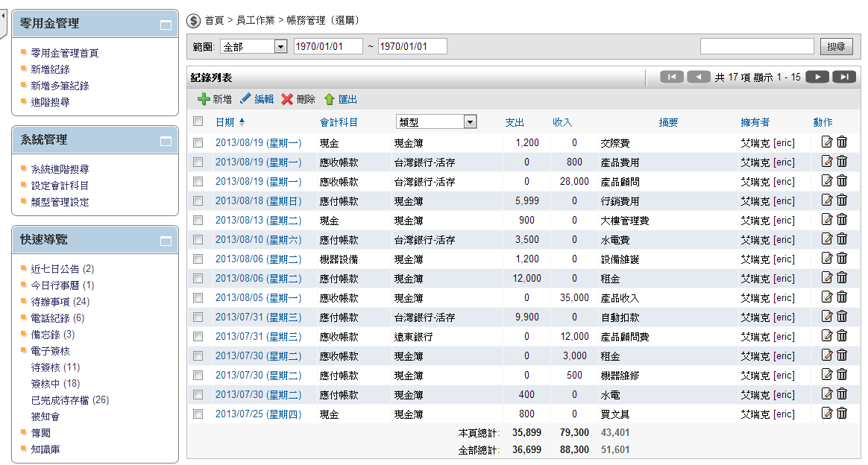
Task: Open the 2013/08/18 (星期日) record link
Action: pos(259,200)
